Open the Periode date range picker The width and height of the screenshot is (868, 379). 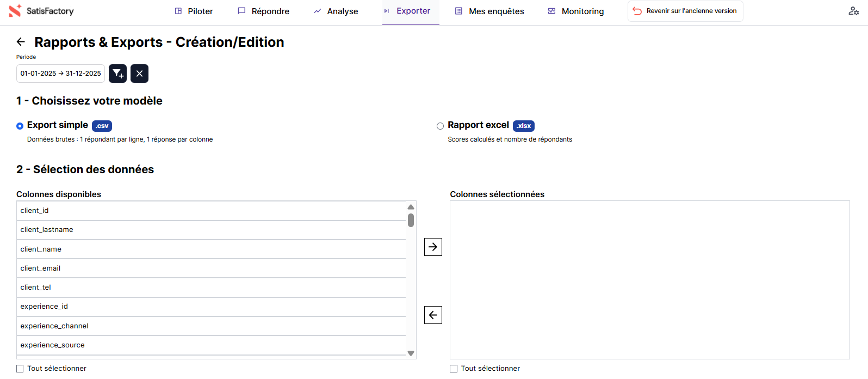pyautogui.click(x=60, y=74)
